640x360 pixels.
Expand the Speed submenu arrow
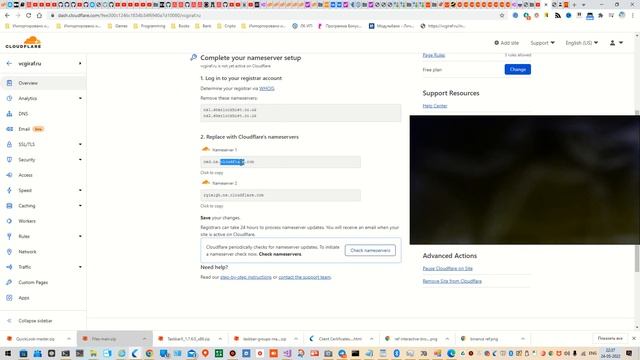click(x=80, y=190)
